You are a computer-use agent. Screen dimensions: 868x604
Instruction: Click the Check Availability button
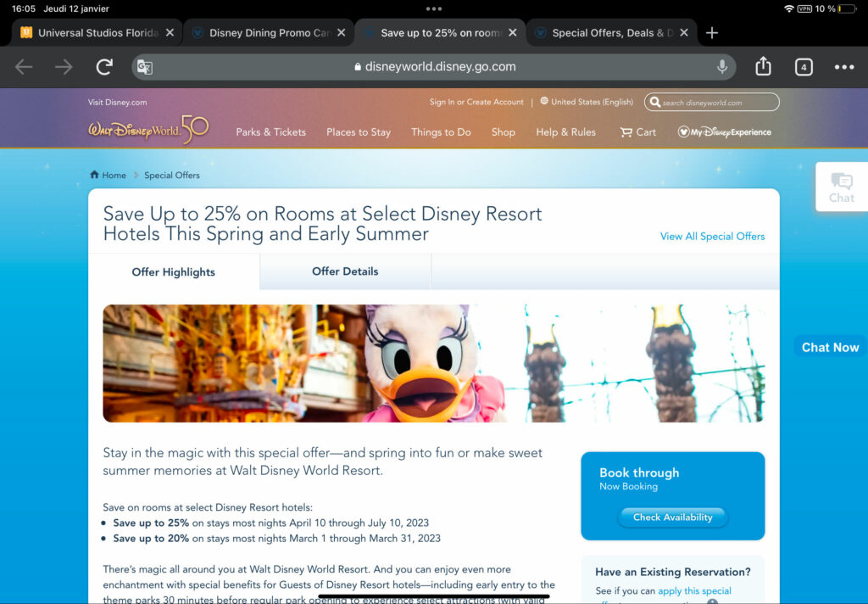pos(672,517)
